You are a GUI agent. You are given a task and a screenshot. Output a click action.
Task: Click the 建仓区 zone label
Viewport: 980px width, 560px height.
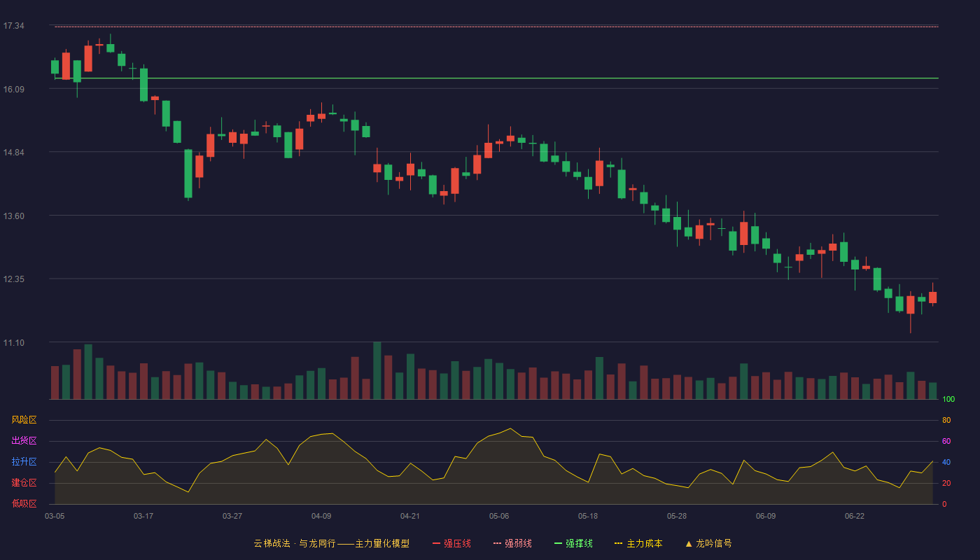(x=24, y=483)
